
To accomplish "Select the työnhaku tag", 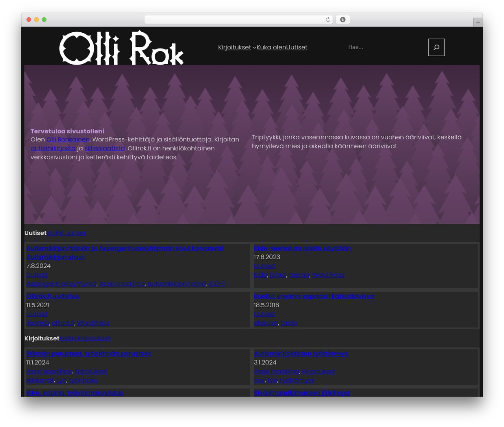I will pyautogui.click(x=83, y=381).
